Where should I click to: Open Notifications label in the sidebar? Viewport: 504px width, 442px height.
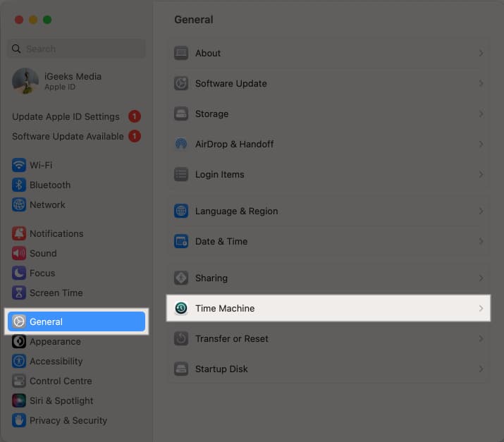(x=56, y=234)
